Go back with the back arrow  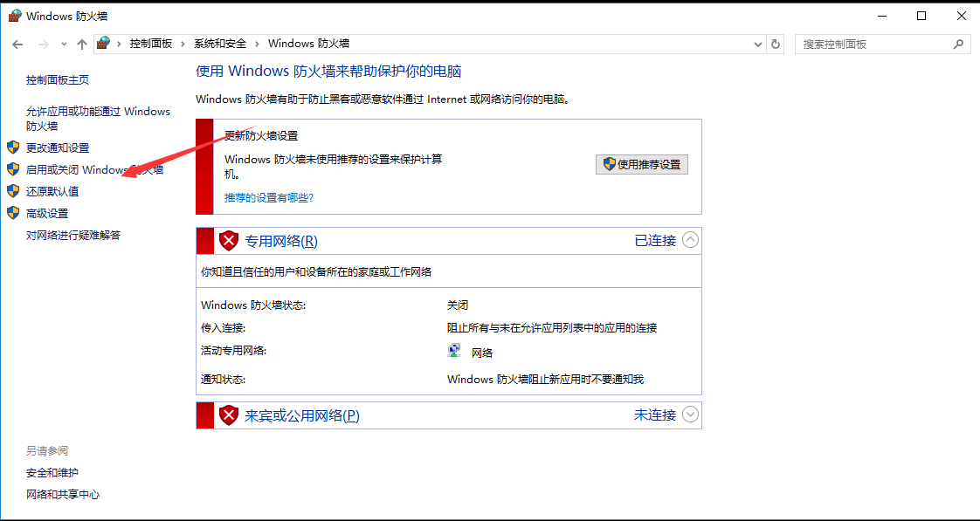[x=17, y=45]
